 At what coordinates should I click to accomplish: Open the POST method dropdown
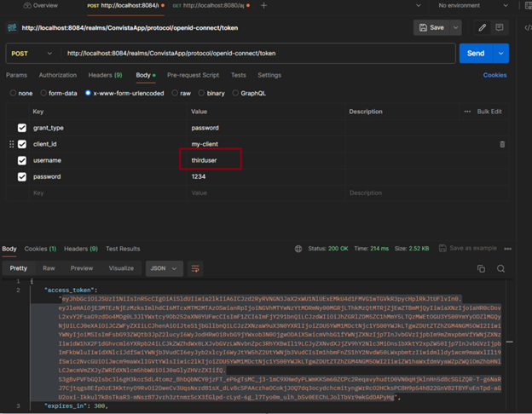tap(32, 54)
